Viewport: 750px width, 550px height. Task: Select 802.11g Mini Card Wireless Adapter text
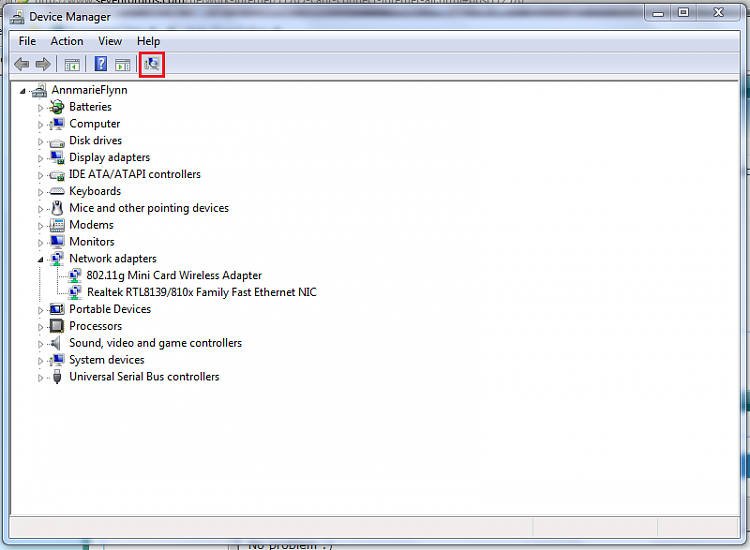(174, 275)
